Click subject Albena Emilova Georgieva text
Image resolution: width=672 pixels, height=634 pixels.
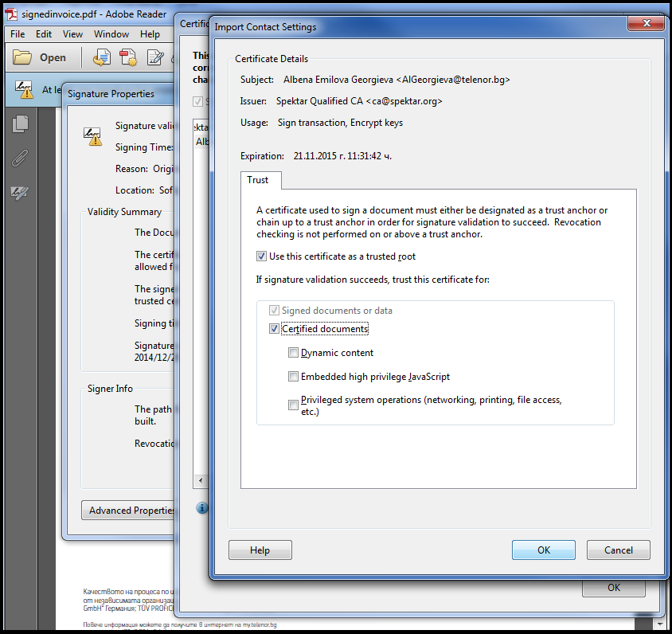click(397, 80)
